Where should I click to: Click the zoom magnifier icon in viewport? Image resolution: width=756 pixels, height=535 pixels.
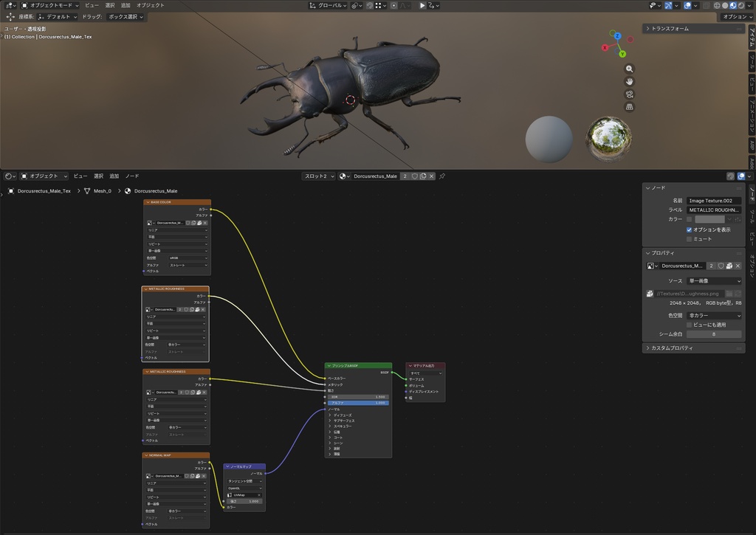click(x=629, y=69)
